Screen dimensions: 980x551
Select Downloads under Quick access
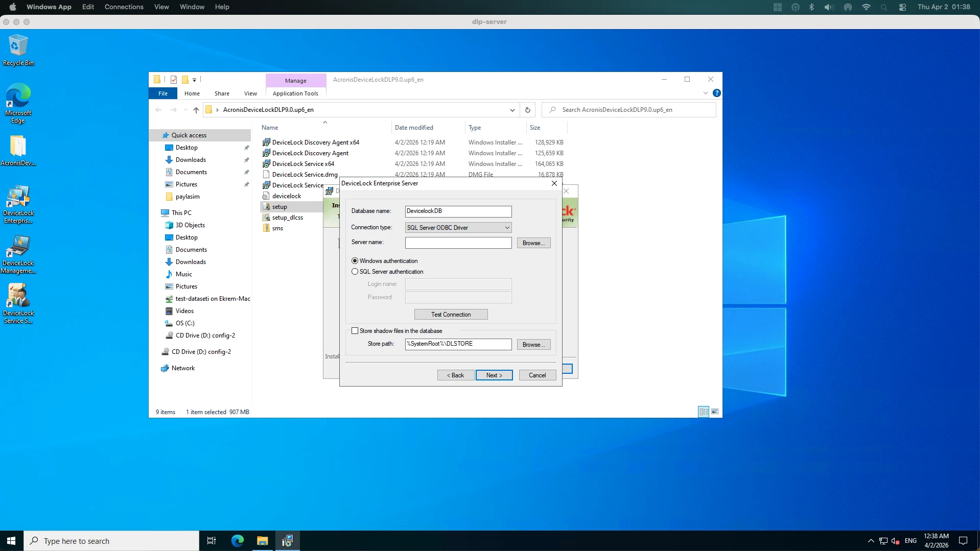tap(191, 160)
